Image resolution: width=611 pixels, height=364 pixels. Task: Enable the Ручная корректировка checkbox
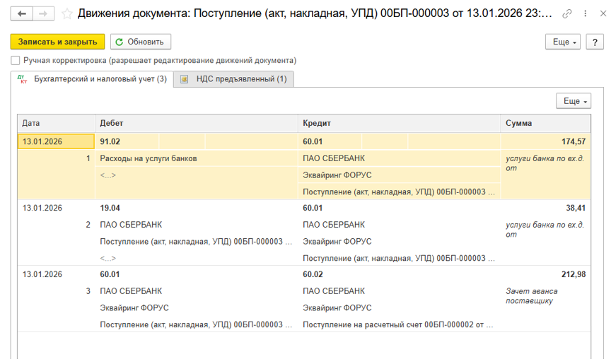16,61
